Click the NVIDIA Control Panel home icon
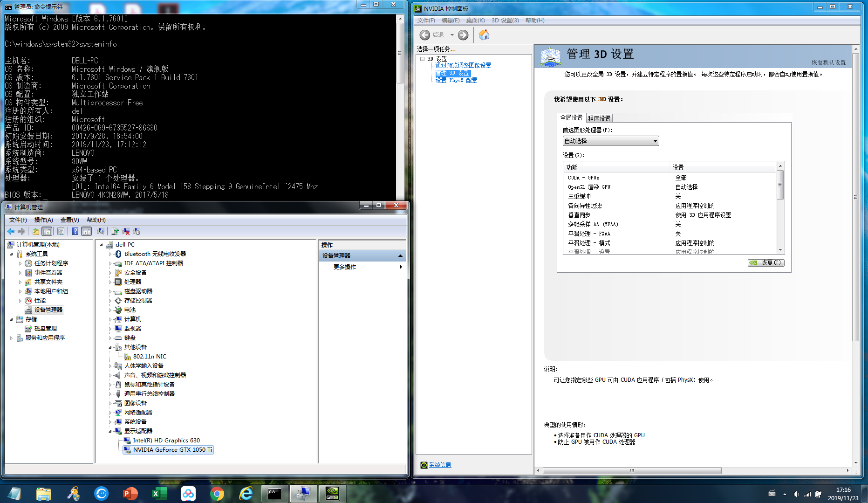This screenshot has height=503, width=868. click(484, 35)
